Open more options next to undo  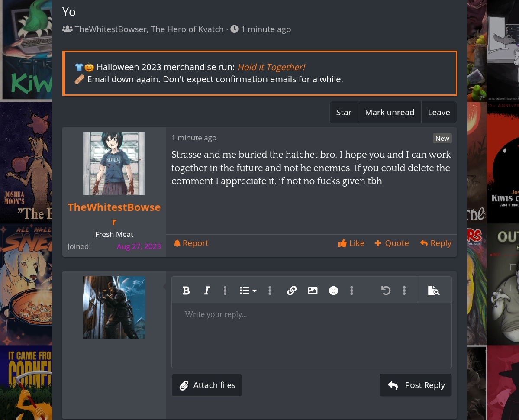404,291
